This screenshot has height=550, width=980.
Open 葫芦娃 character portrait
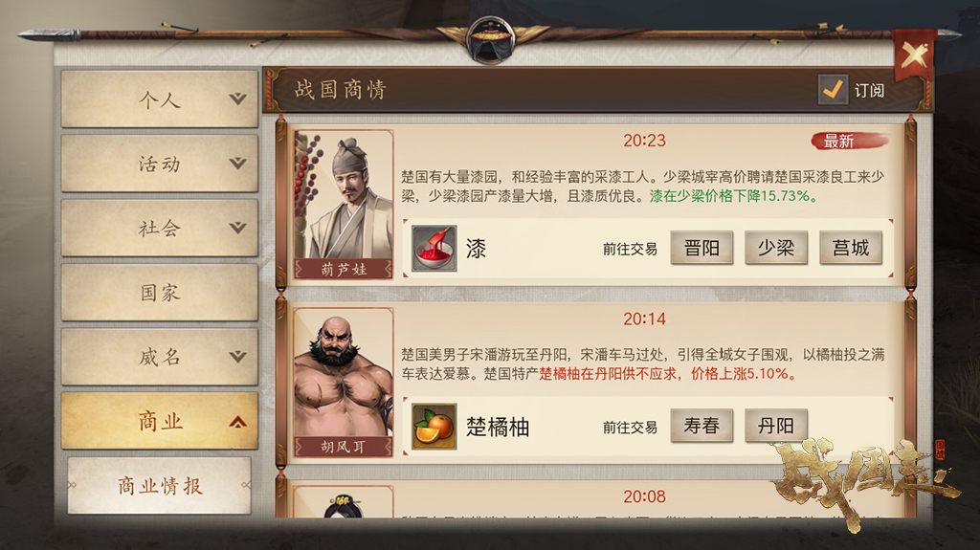(344, 204)
